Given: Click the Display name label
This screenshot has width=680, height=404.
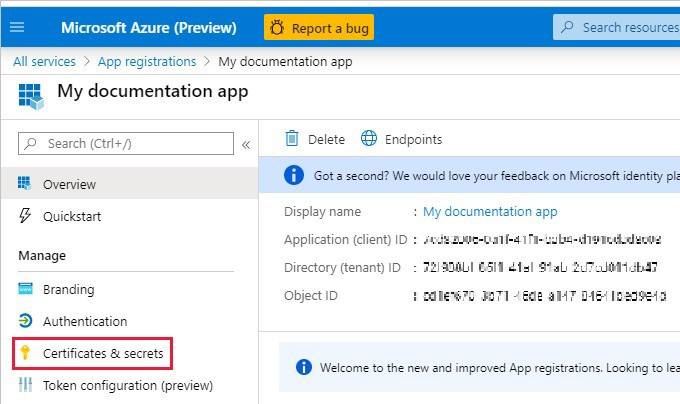Looking at the screenshot, I should (x=322, y=212).
